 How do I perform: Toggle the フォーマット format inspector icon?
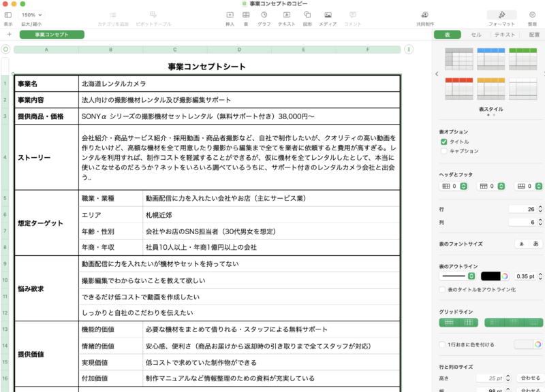pyautogui.click(x=501, y=15)
